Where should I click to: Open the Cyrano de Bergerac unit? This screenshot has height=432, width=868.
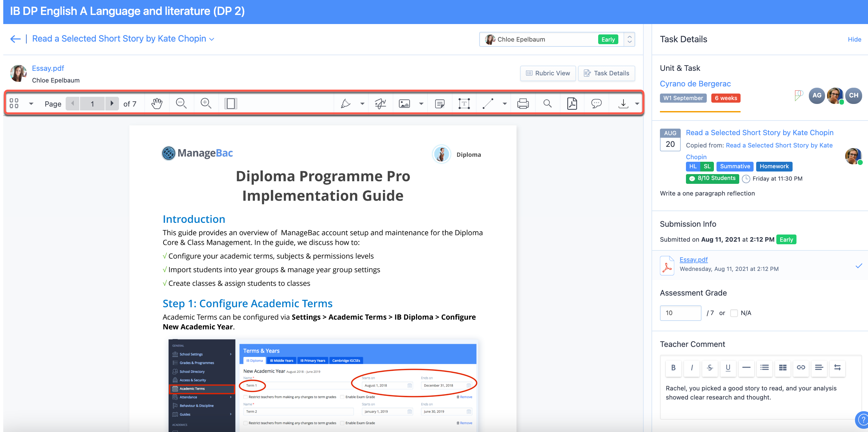coord(695,83)
